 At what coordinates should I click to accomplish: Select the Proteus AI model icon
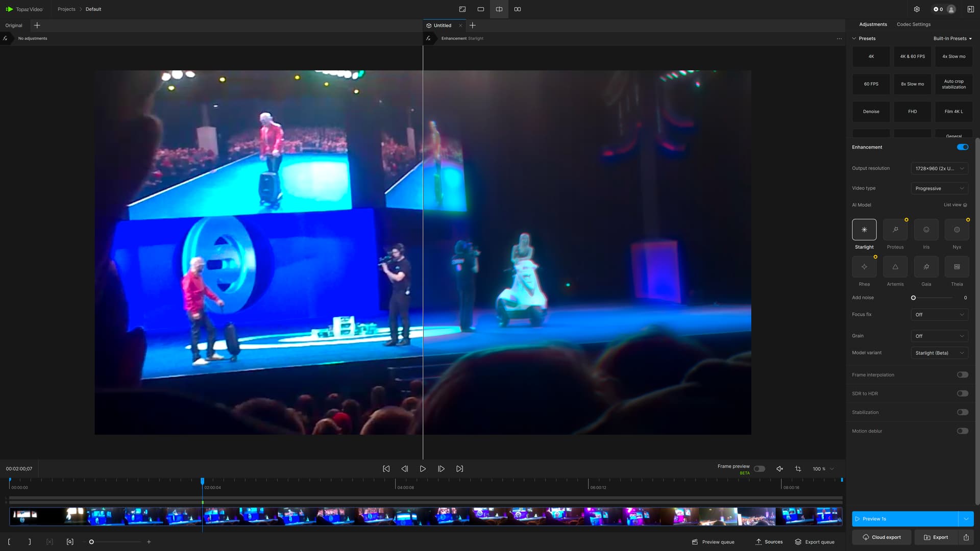895,230
